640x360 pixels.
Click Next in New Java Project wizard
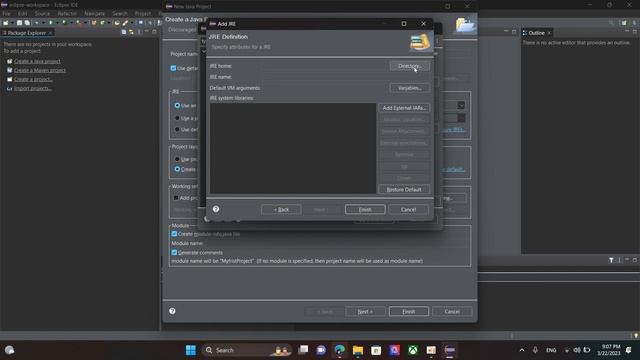[365, 311]
